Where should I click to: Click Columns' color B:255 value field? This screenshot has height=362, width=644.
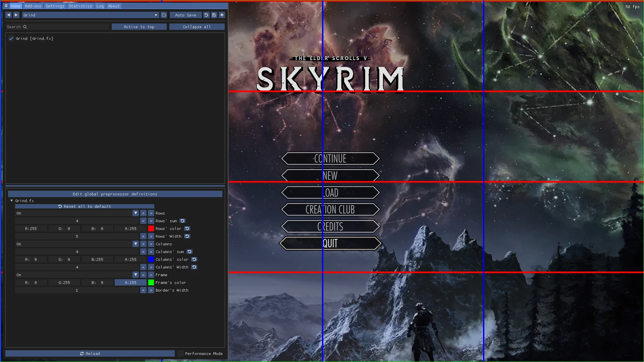(x=97, y=259)
